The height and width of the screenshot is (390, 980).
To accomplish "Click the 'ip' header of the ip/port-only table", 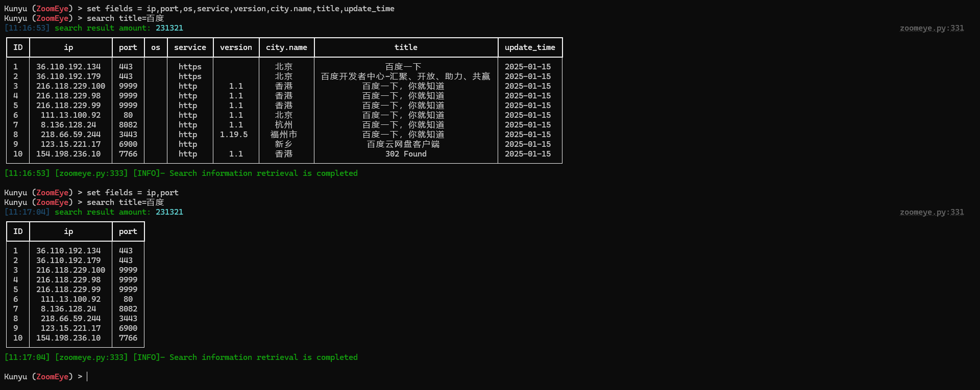I will (x=68, y=231).
